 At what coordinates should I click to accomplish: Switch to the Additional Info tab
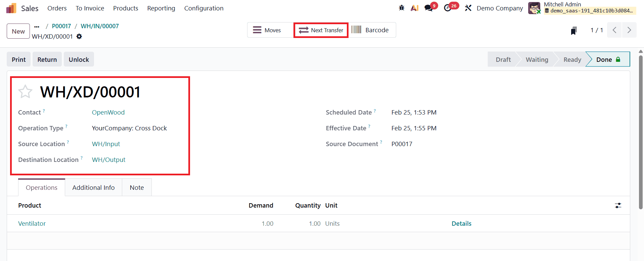point(93,187)
